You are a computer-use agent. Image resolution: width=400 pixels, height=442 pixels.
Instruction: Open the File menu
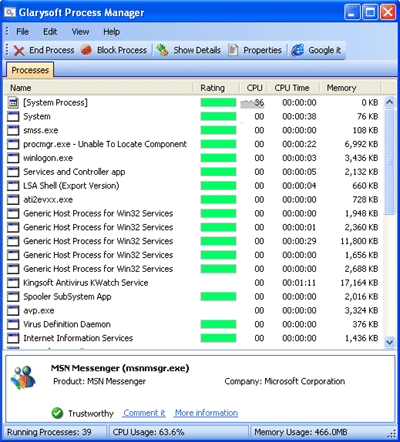22,32
